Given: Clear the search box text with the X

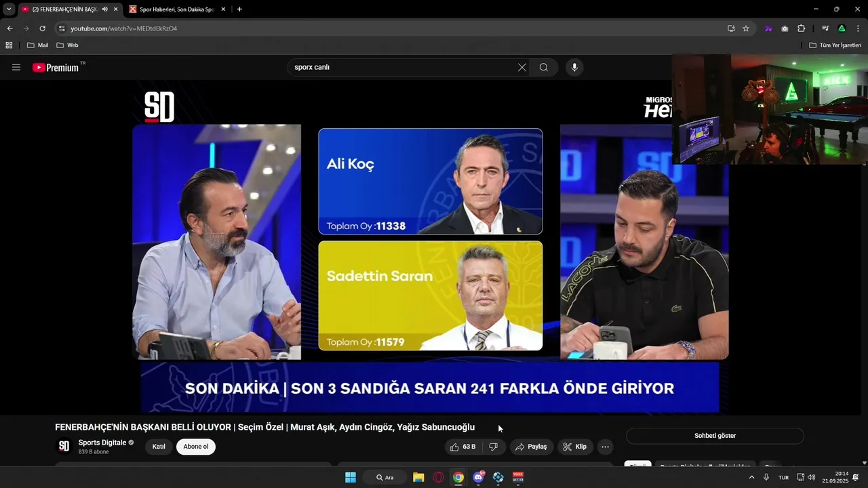Looking at the screenshot, I should (522, 67).
